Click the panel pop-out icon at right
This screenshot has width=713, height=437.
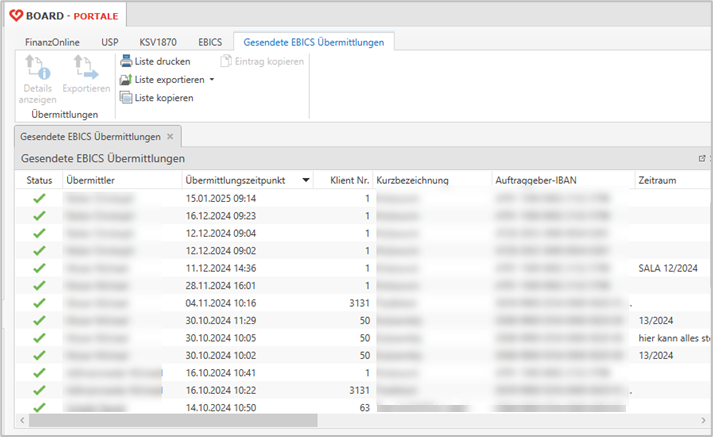701,159
